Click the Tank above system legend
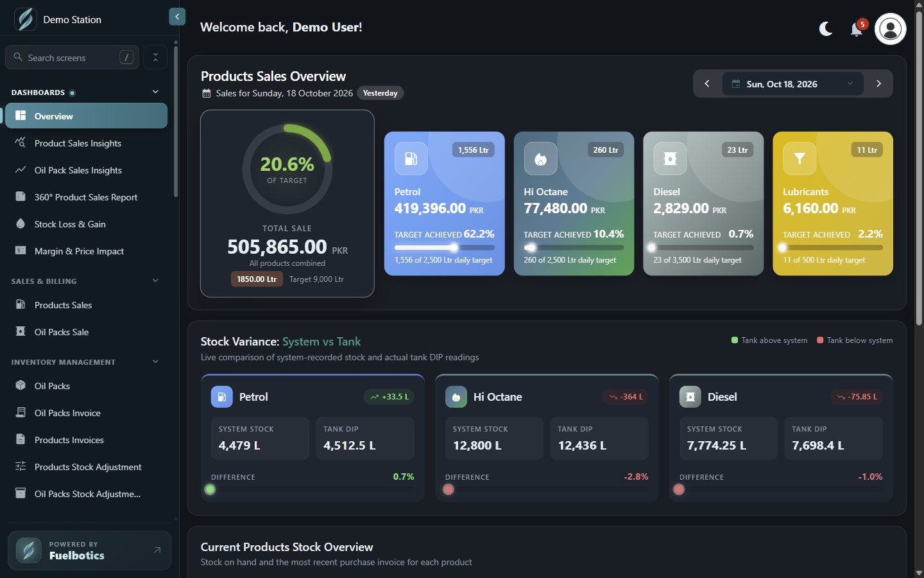This screenshot has height=578, width=924. pos(769,340)
